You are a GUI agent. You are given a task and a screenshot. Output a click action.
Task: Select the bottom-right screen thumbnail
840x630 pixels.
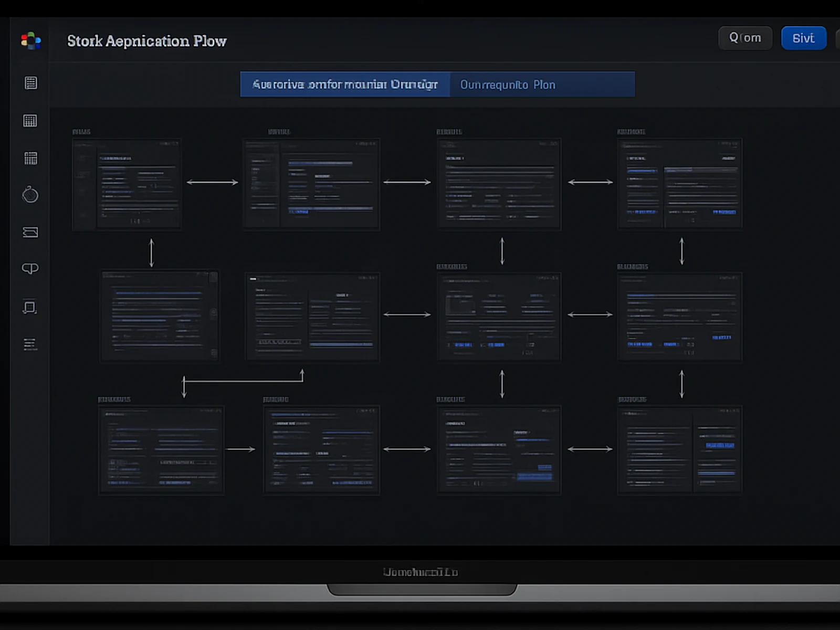[680, 450]
